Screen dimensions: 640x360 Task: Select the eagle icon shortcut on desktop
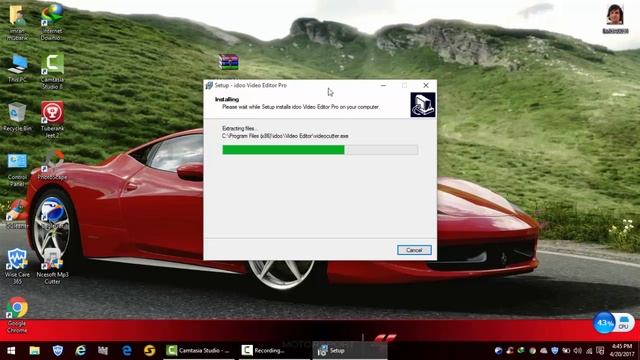tap(52, 212)
